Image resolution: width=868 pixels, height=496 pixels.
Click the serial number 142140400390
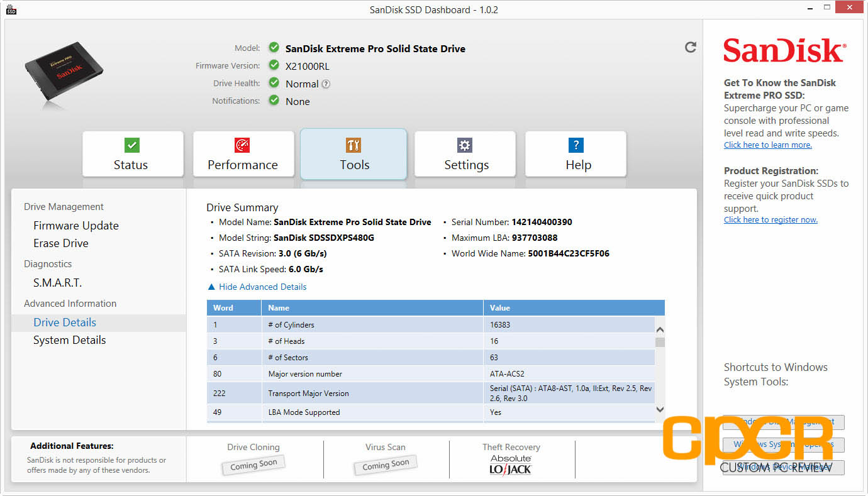click(x=542, y=222)
